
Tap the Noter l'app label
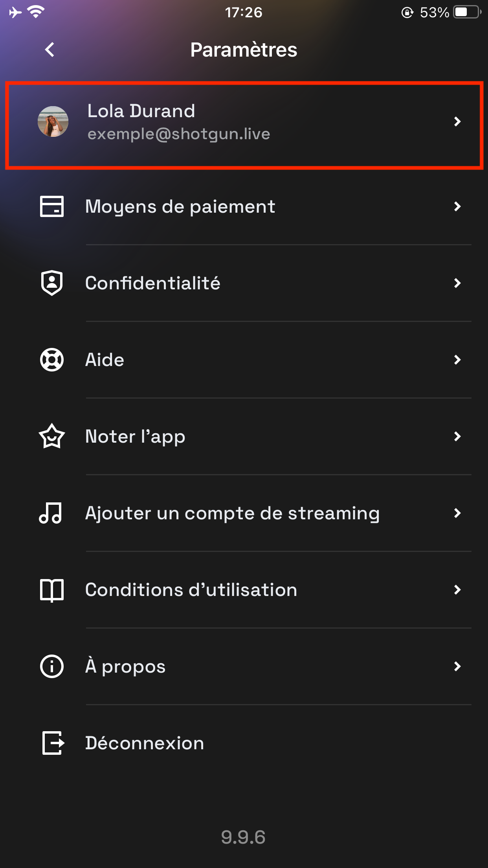pyautogui.click(x=135, y=437)
